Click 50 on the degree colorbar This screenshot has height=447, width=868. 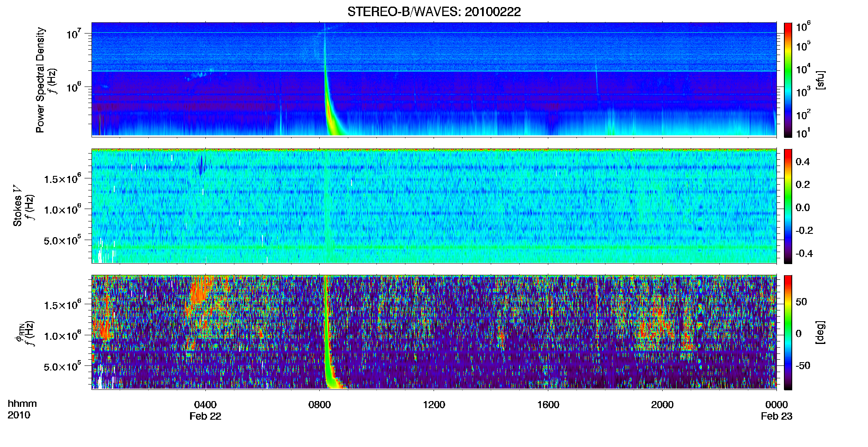tap(801, 302)
